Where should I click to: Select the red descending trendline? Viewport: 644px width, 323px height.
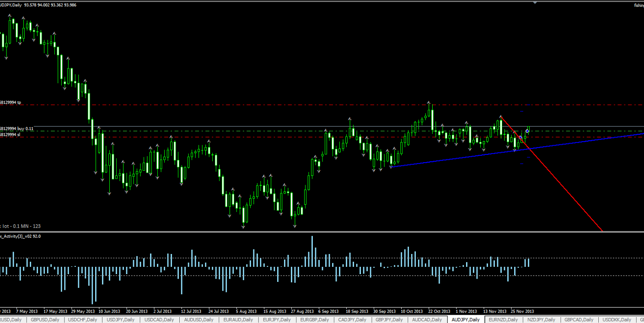click(552, 174)
